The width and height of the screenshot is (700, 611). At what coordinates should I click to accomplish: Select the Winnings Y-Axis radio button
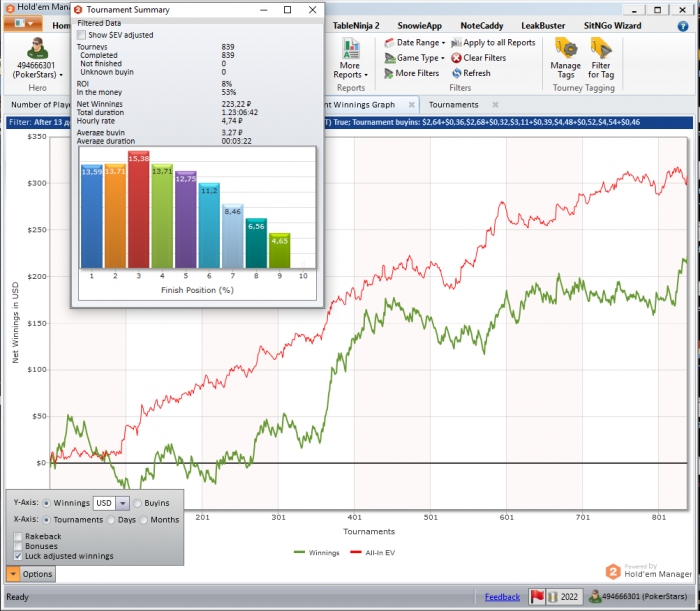46,503
